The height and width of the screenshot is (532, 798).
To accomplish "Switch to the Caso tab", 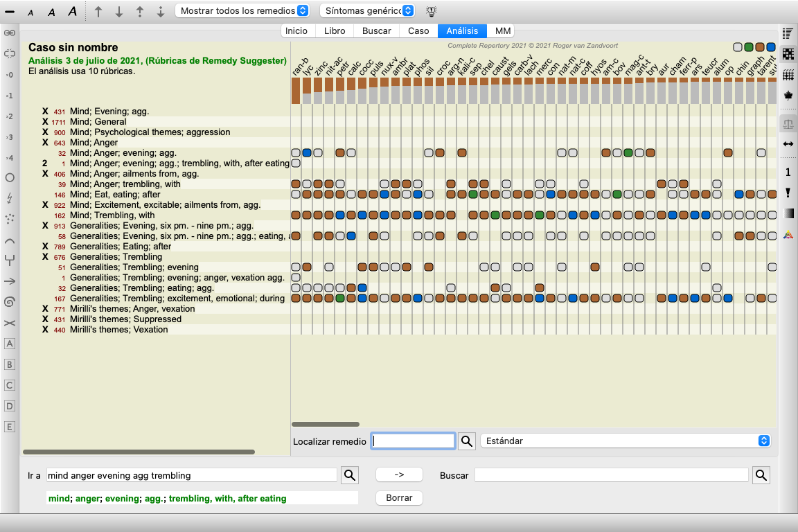I will (418, 31).
